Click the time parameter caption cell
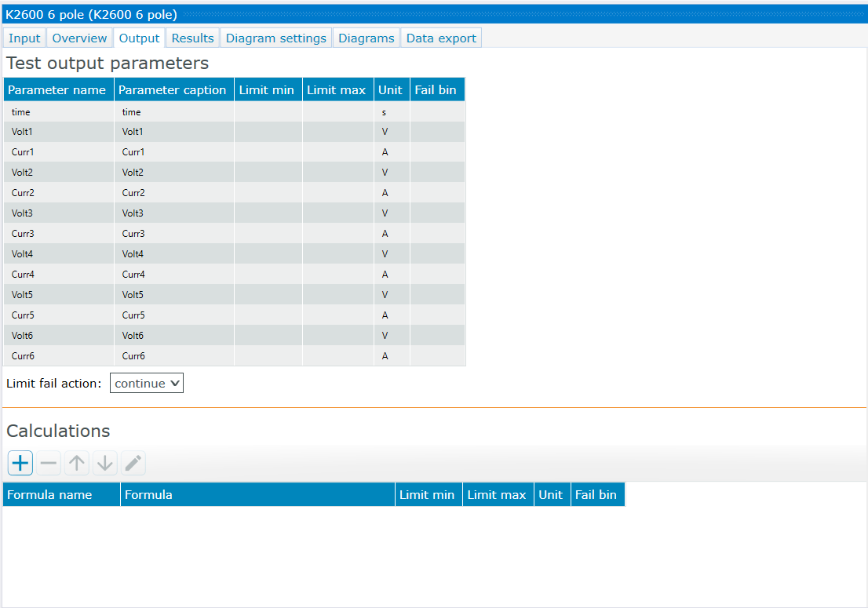The image size is (868, 608). pos(174,111)
